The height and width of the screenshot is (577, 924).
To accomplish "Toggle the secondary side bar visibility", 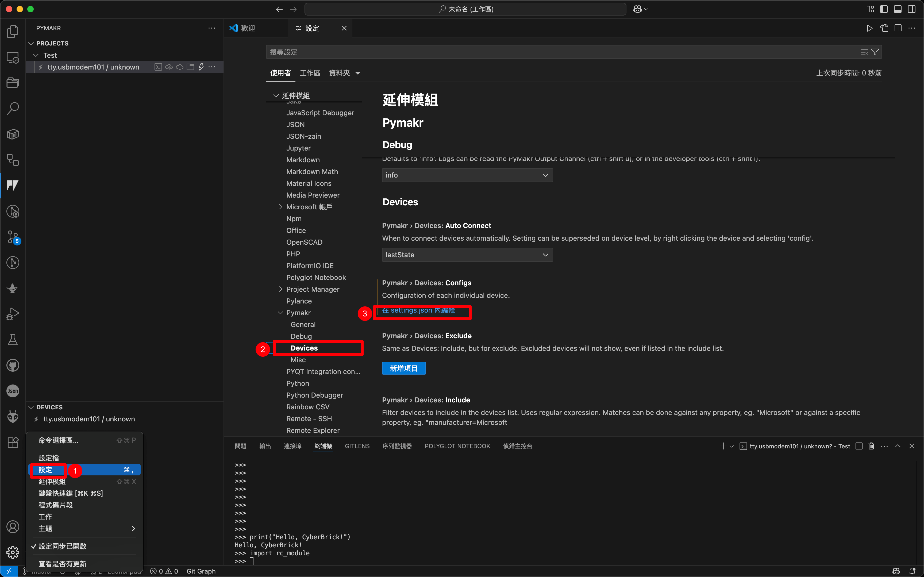I will click(911, 9).
